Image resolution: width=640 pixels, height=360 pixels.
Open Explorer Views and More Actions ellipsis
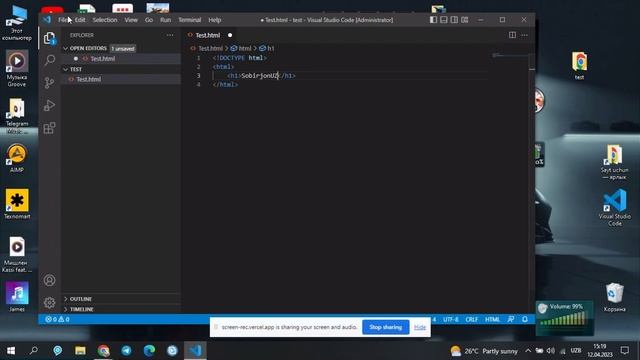pyautogui.click(x=170, y=35)
